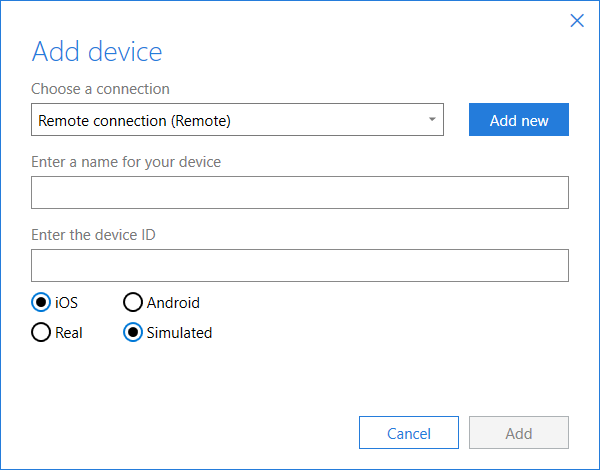Viewport: 600px width, 470px height.
Task: Select the Real radio button circle
Action: [41, 333]
